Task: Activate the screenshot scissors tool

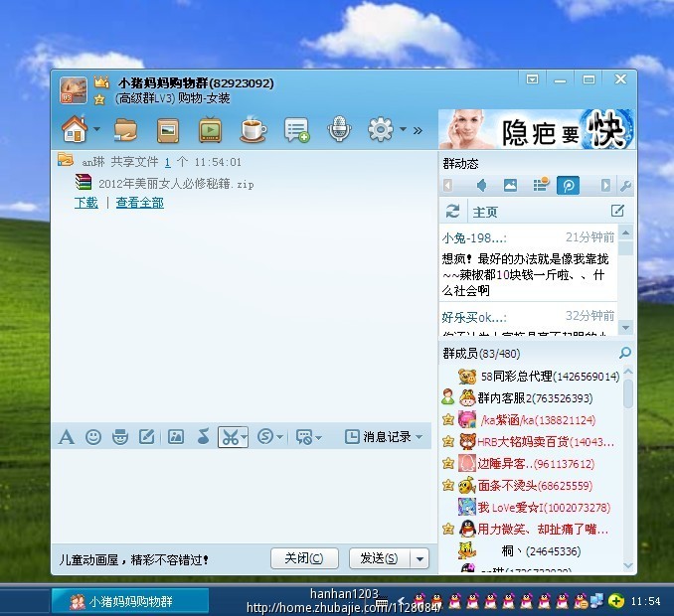Action: pyautogui.click(x=230, y=437)
